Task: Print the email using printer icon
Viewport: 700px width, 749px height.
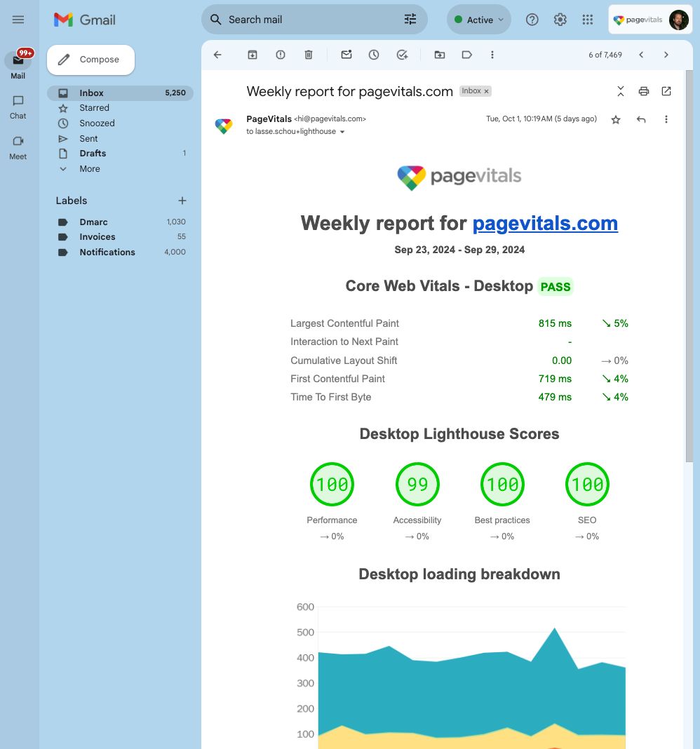Action: 644,91
